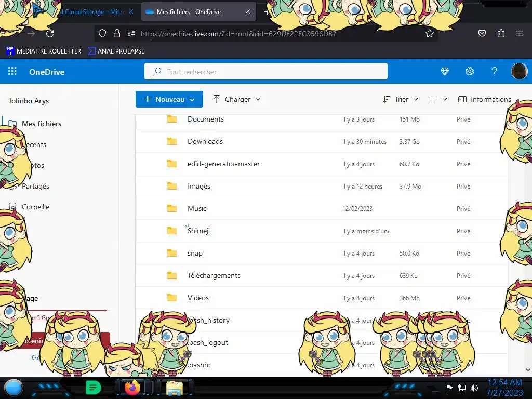Image resolution: width=532 pixels, height=399 pixels.
Task: Switch to the Cloud Storage browser tab
Action: [91, 11]
